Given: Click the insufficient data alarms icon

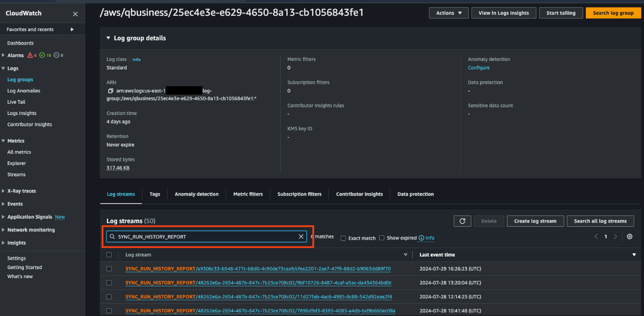Looking at the screenshot, I should pos(56,55).
